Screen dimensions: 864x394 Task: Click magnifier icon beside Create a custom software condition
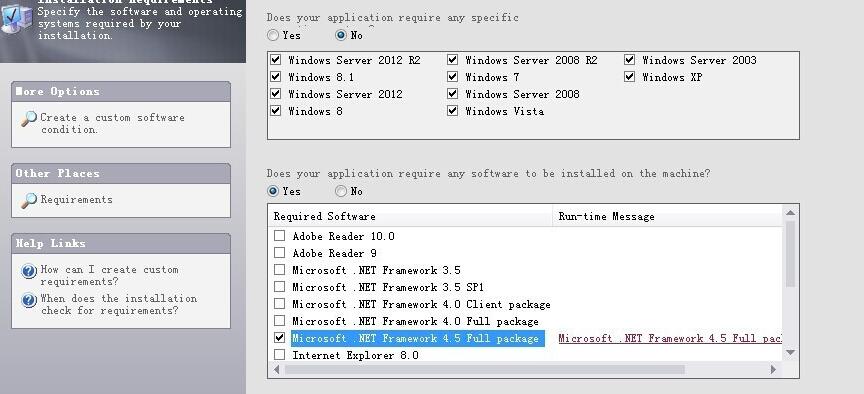click(29, 118)
